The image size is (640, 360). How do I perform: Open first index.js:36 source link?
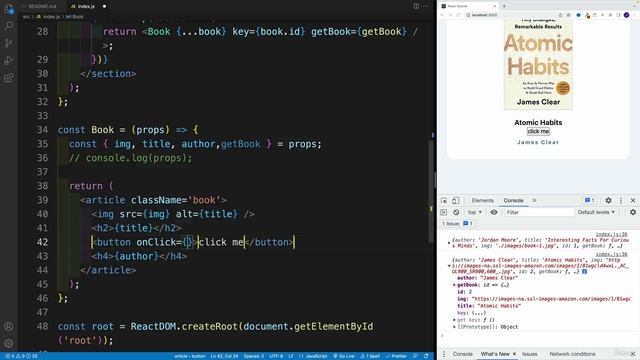pos(611,234)
